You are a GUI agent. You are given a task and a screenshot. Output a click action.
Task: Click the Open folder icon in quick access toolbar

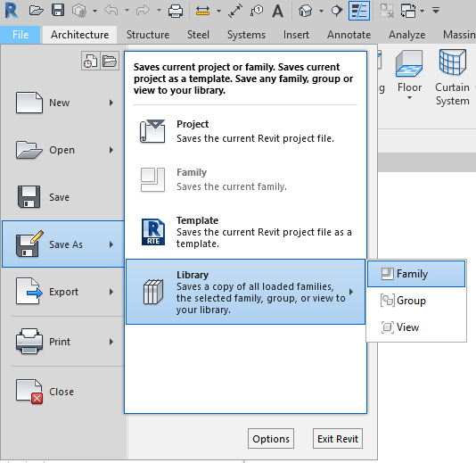[x=37, y=11]
